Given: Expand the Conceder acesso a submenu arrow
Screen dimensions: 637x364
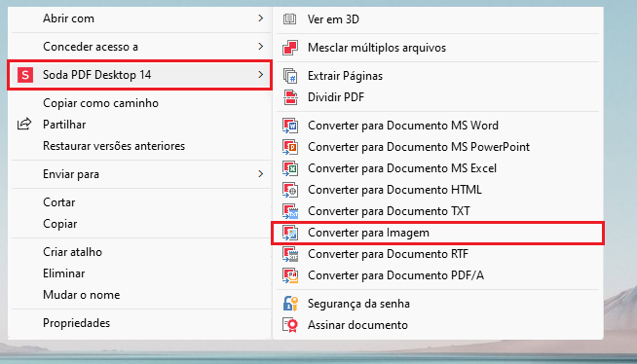Looking at the screenshot, I should tap(260, 47).
